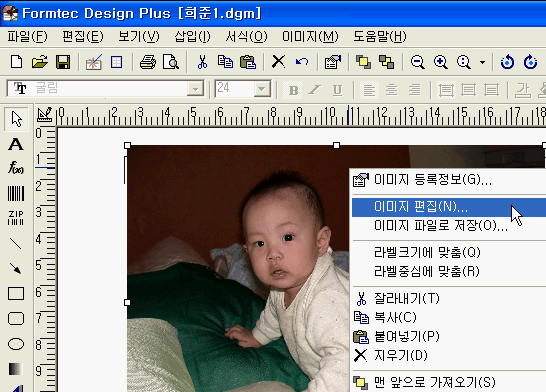The height and width of the screenshot is (392, 546).
Task: Toggle Italic formatting
Action: coord(315,90)
